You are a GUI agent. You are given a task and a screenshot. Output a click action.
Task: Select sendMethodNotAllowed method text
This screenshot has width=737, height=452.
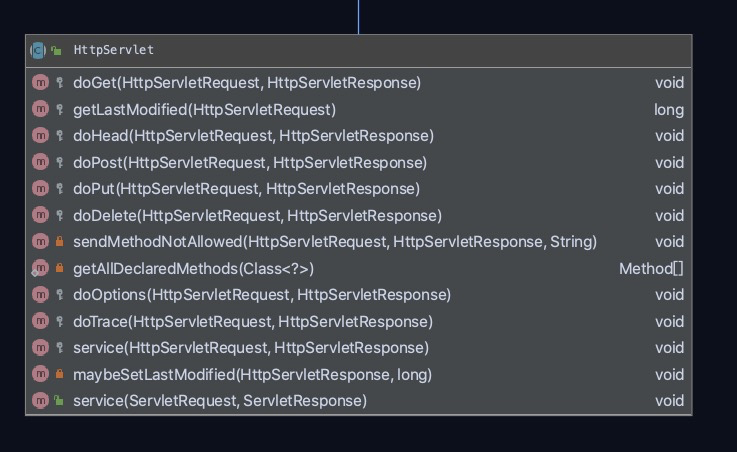pos(335,242)
